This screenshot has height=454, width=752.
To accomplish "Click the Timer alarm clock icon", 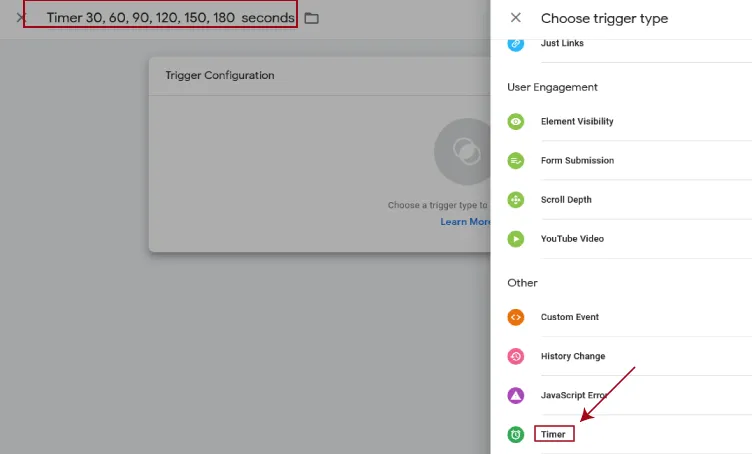I will 516,434.
